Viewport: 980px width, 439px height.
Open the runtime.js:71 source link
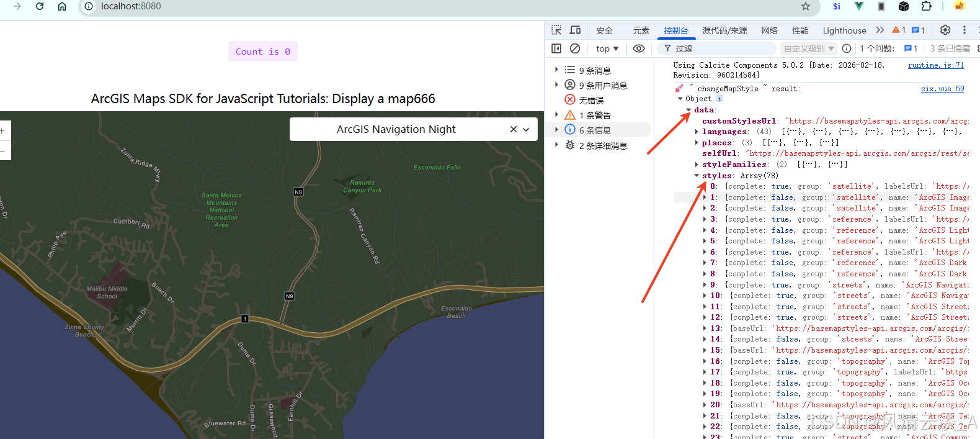(x=936, y=65)
